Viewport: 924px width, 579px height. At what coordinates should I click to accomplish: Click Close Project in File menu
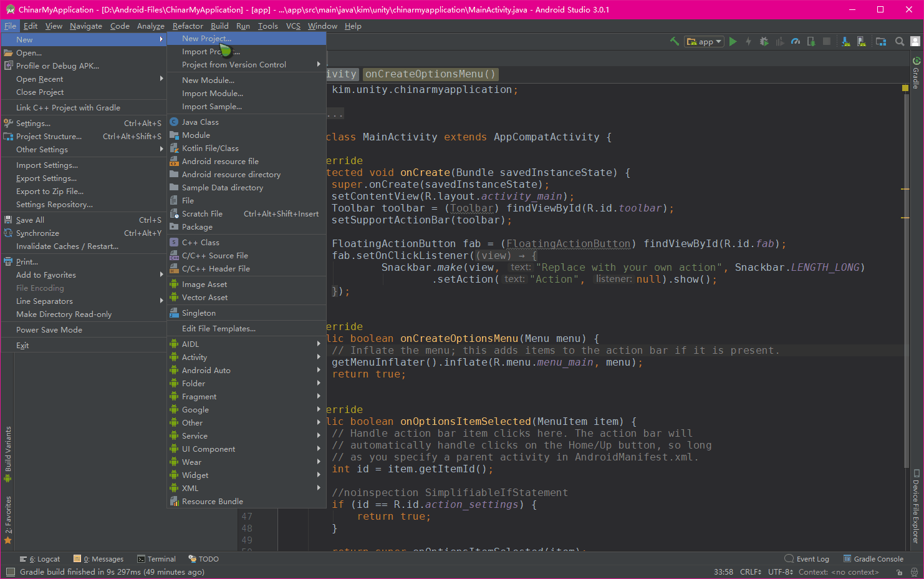pos(84,92)
